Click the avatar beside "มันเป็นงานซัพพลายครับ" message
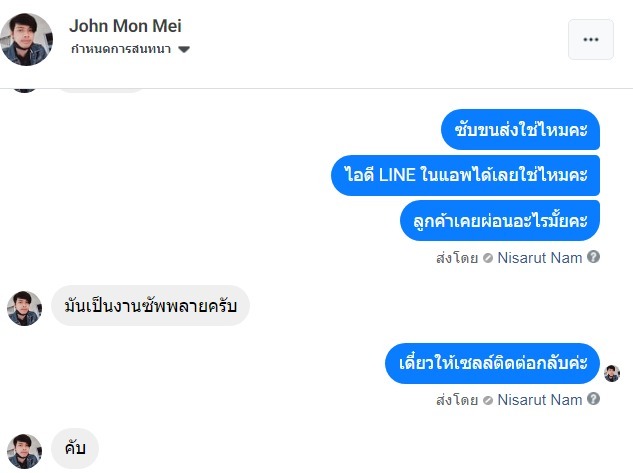Viewport: 633px width, 473px height. 24,308
